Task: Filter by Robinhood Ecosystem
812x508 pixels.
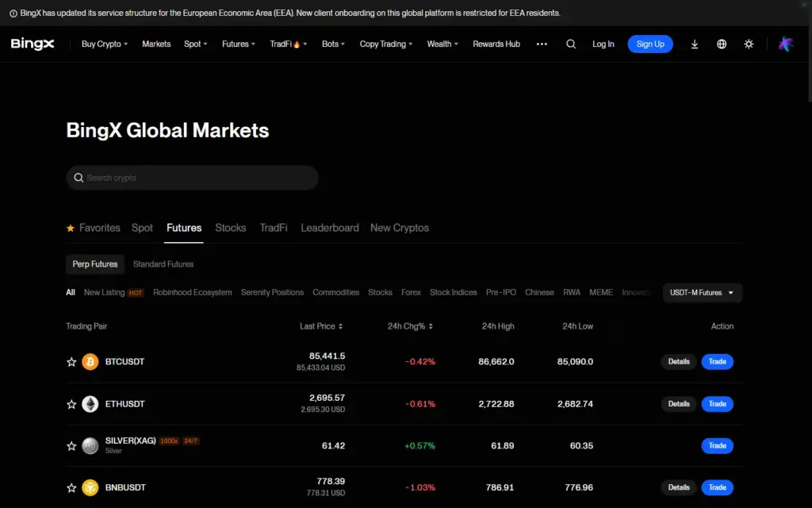Action: pyautogui.click(x=192, y=293)
